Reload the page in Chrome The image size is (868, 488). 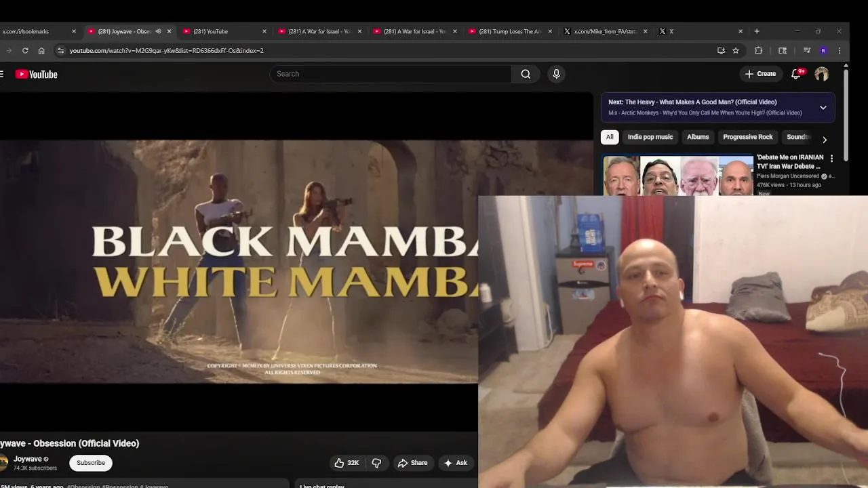[25, 50]
